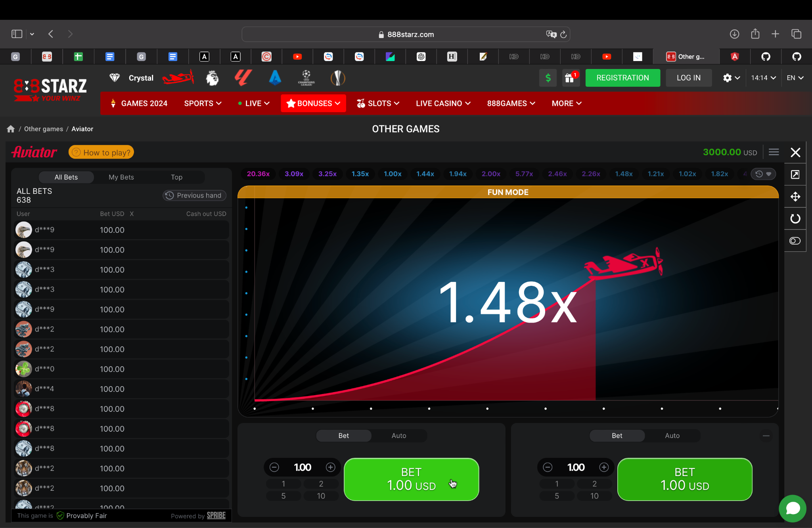Image resolution: width=812 pixels, height=528 pixels.
Task: Switch left bet panel to Auto
Action: click(x=398, y=436)
